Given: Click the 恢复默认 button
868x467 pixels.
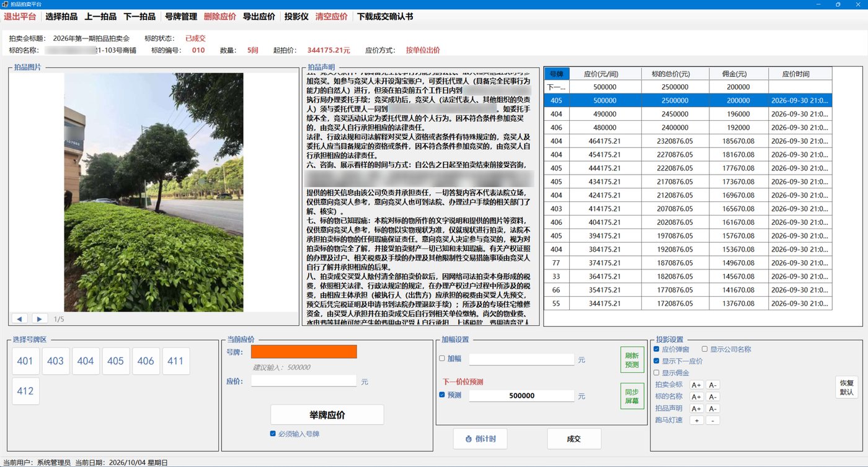Looking at the screenshot, I should click(847, 387).
